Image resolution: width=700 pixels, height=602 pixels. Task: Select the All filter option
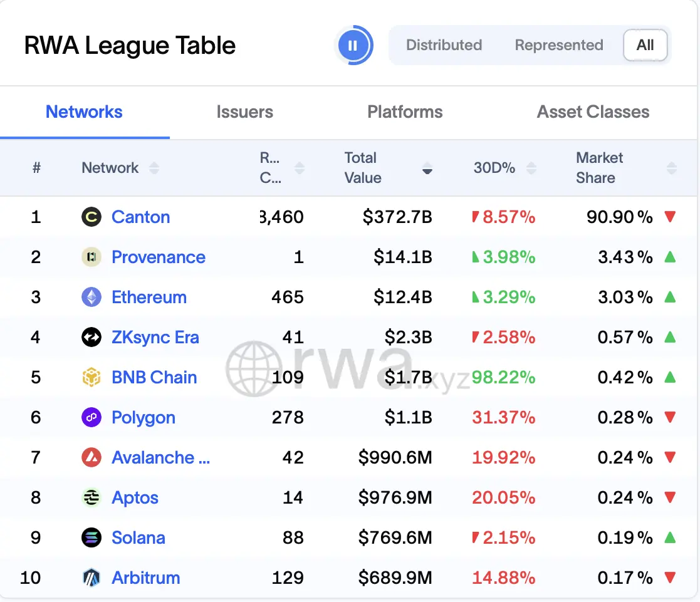coord(645,45)
